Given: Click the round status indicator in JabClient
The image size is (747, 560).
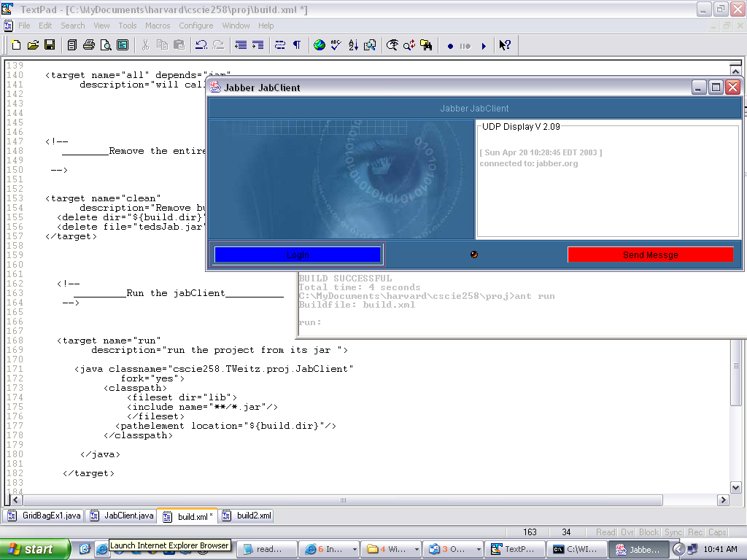Looking at the screenshot, I should 474,254.
